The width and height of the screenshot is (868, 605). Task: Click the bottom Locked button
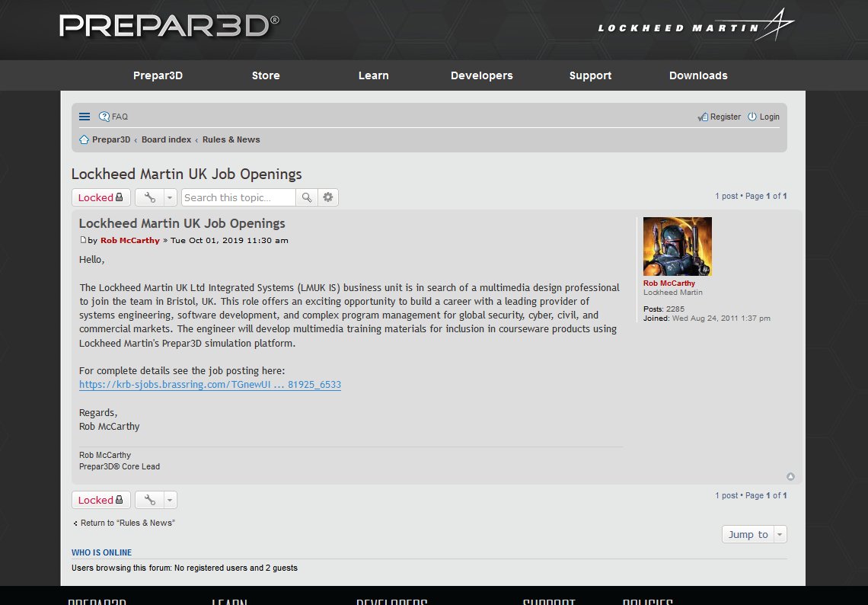click(x=101, y=500)
